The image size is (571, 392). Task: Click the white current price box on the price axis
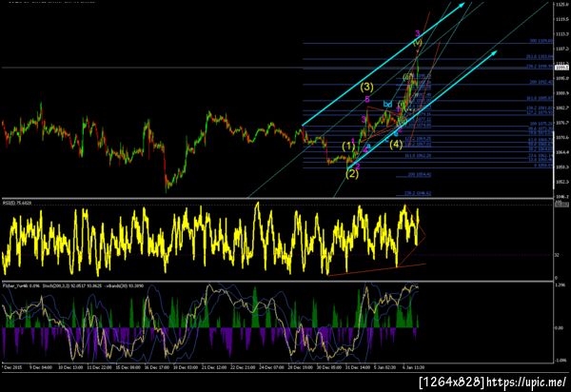click(x=561, y=68)
